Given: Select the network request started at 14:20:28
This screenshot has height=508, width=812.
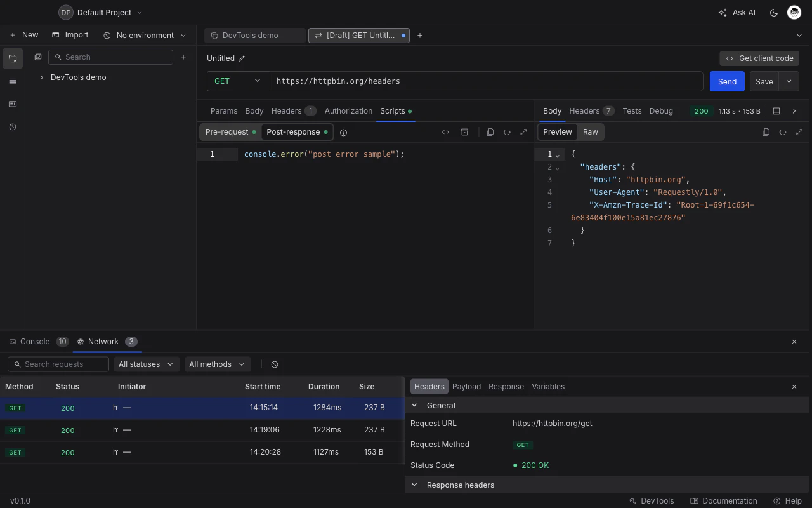Looking at the screenshot, I should coord(202,452).
